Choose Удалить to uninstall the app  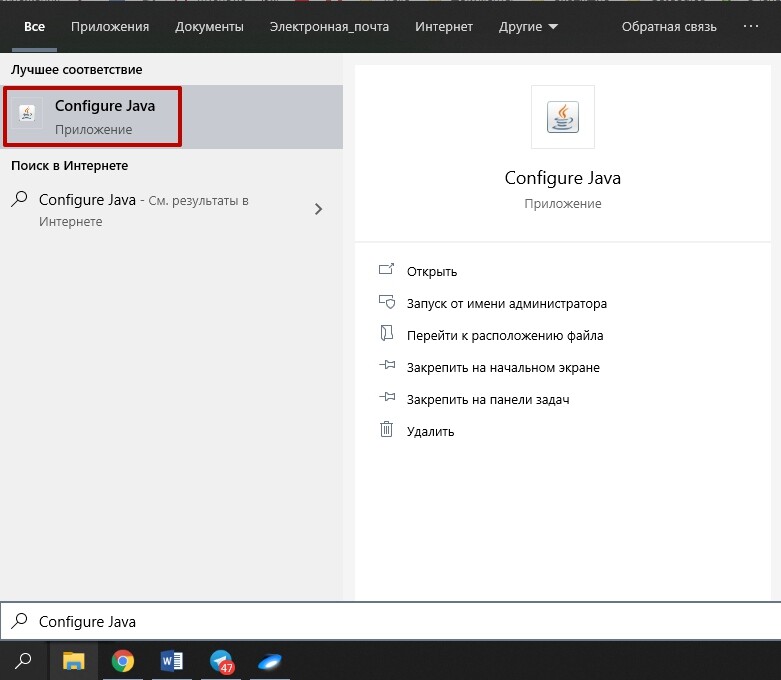(430, 431)
